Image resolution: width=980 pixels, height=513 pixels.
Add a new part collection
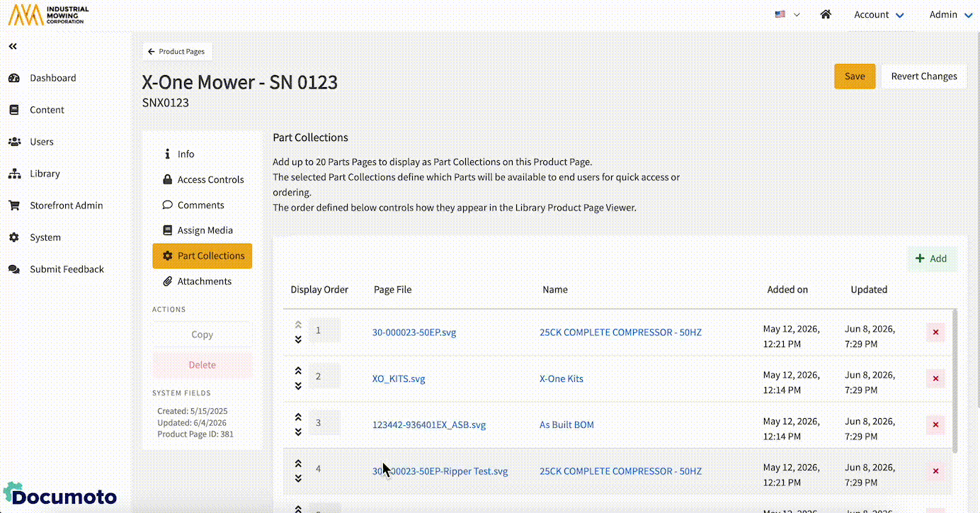pyautogui.click(x=931, y=259)
